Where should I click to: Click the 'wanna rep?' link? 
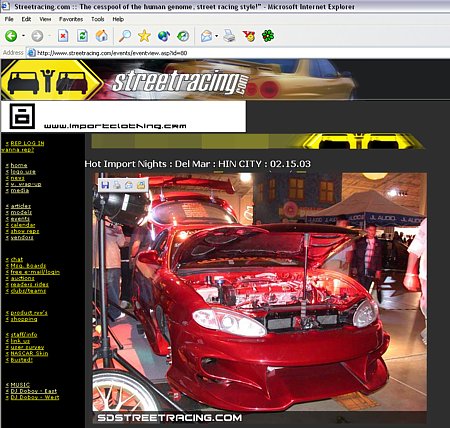[x=17, y=150]
